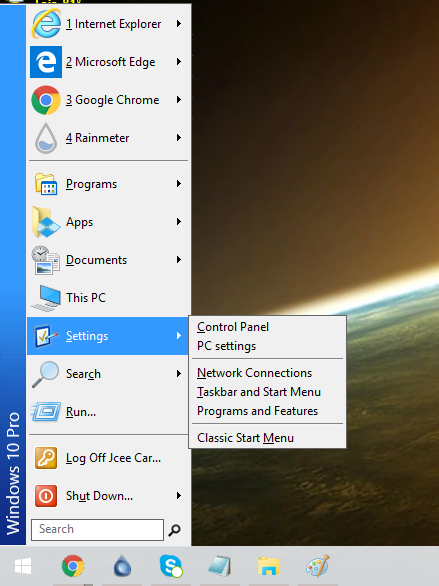Expand the Documents submenu arrow
439x586 pixels.
click(x=179, y=259)
